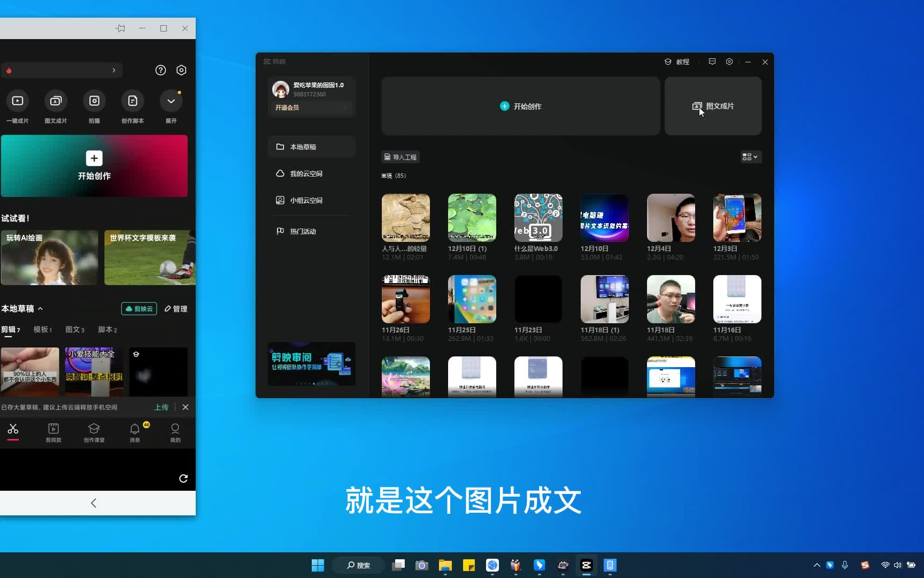Screen dimensions: 924x578
Task: Open the search bar with flame icon
Action: (61, 70)
